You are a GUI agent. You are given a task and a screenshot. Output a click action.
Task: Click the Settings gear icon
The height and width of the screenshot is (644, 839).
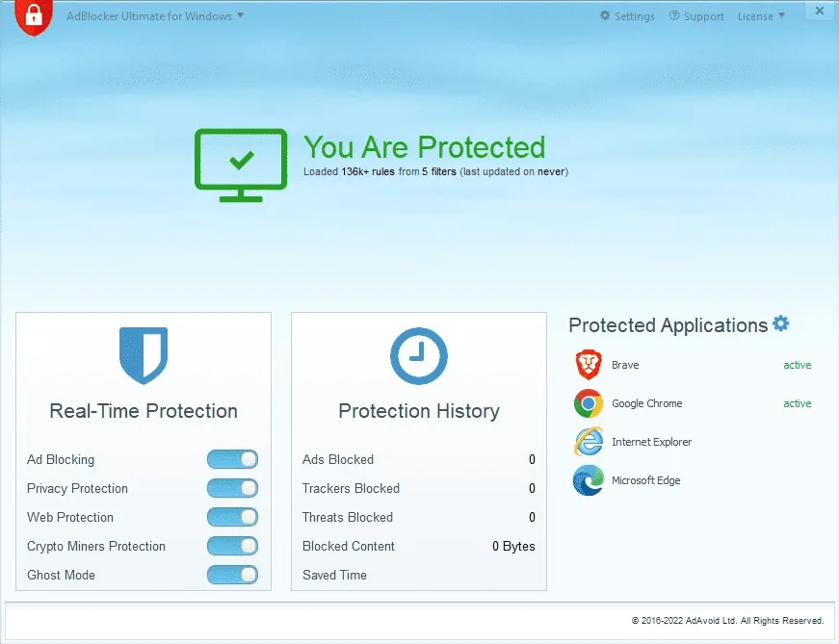(x=605, y=15)
